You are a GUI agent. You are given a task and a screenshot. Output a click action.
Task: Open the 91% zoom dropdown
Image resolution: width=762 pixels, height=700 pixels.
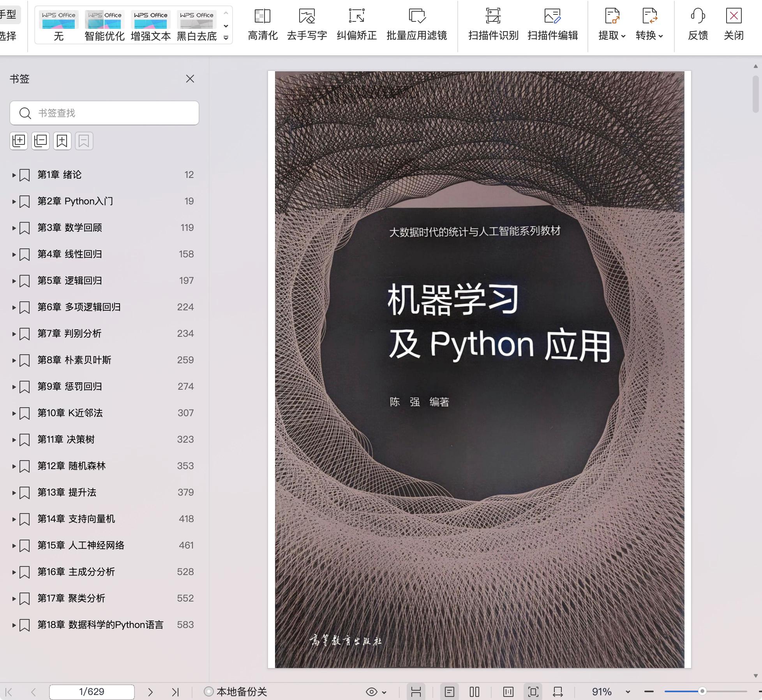[x=628, y=692]
